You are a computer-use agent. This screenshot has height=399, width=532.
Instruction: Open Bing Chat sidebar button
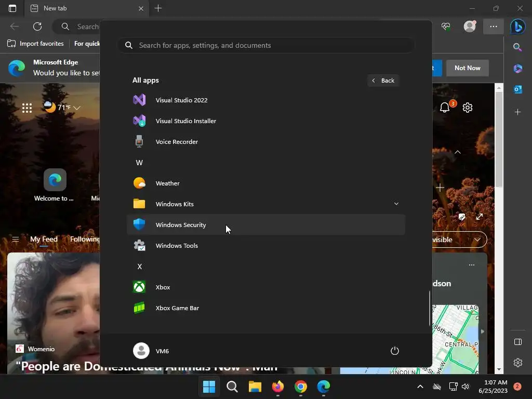[518, 26]
